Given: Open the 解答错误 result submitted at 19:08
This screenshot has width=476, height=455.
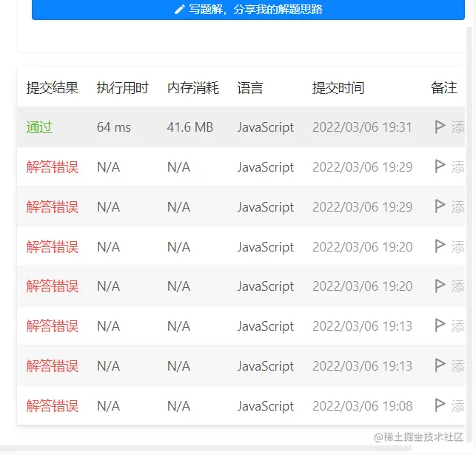Looking at the screenshot, I should (53, 406).
